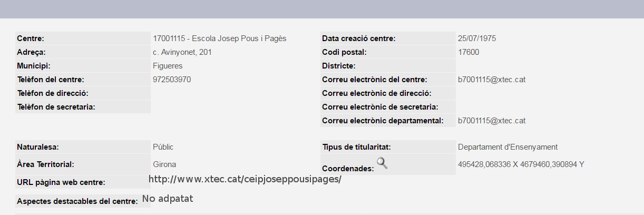This screenshot has height=215, width=644.
Task: Click the Municipi value Figueres
Action: click(168, 66)
